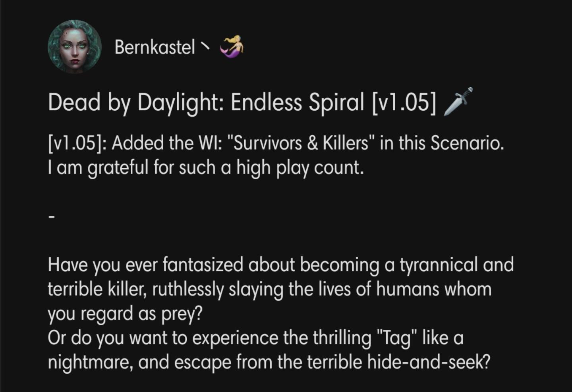Click the "you regard as prey?" line

pos(125,314)
